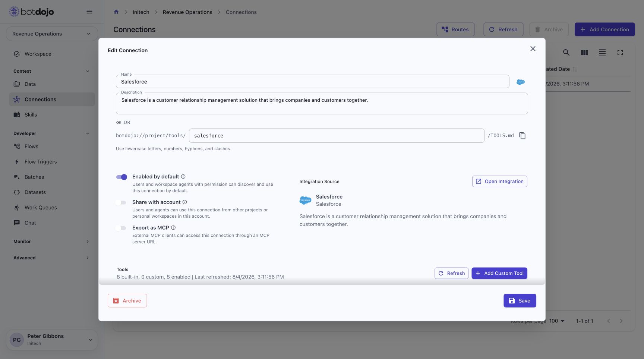Open Chat in the sidebar
This screenshot has width=644, height=359.
pyautogui.click(x=52, y=223)
